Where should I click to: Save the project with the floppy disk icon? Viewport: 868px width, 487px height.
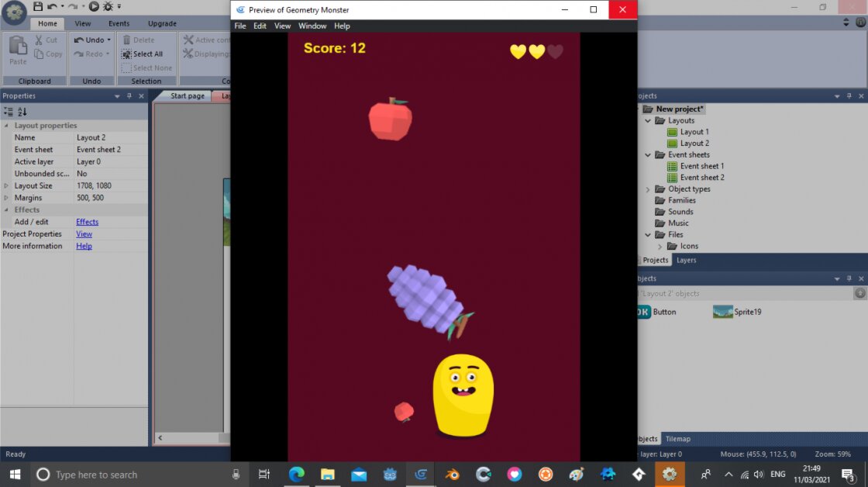click(38, 6)
